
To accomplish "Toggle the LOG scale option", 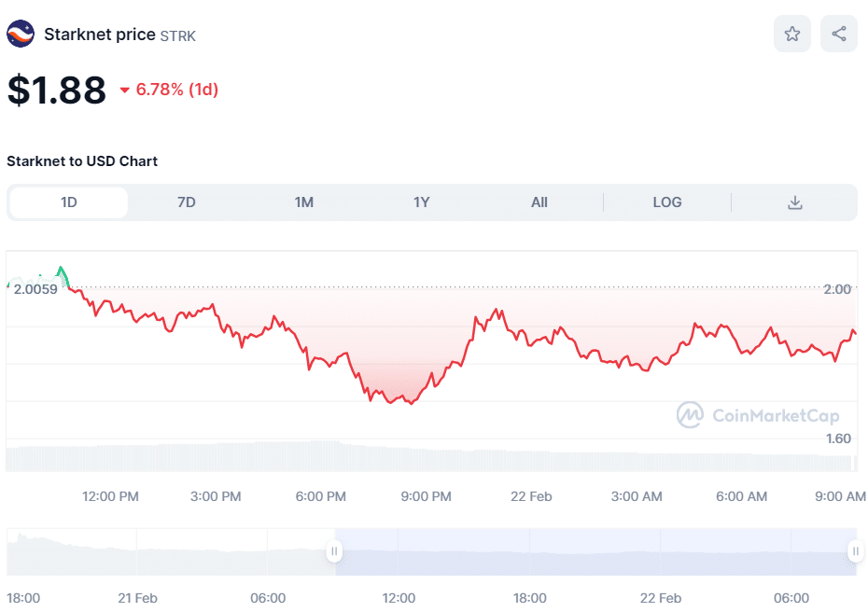I will [667, 202].
